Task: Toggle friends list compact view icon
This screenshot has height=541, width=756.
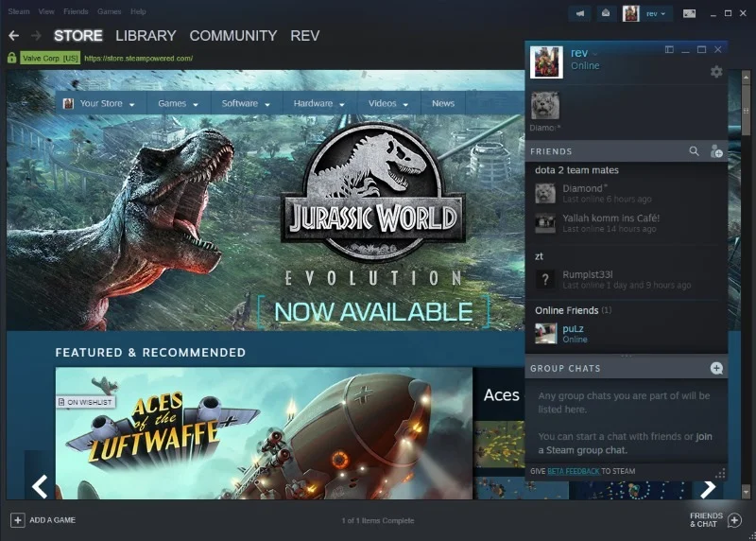Action: (669, 49)
